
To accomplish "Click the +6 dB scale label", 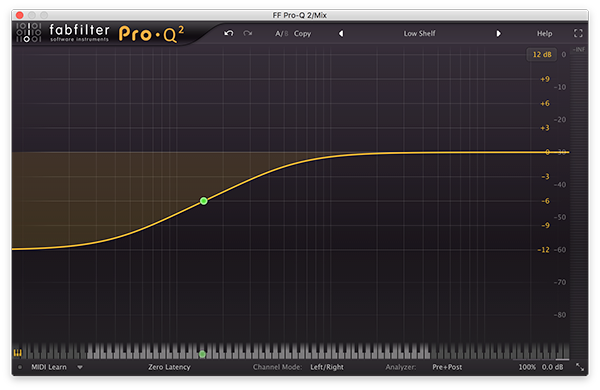I will pyautogui.click(x=545, y=104).
